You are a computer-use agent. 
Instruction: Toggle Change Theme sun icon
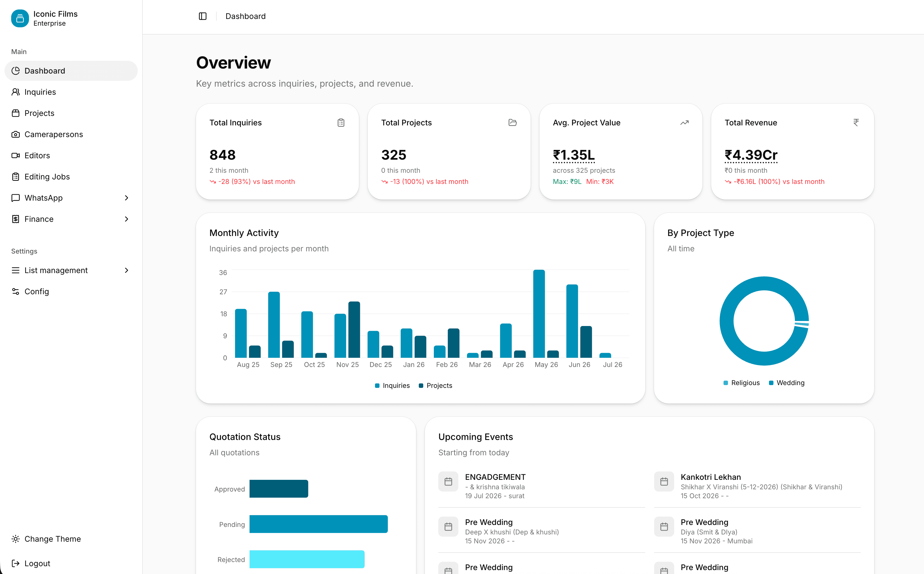tap(16, 539)
